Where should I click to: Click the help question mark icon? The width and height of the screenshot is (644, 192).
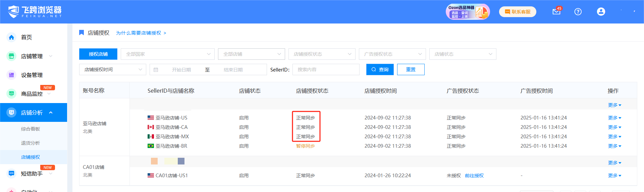(578, 12)
